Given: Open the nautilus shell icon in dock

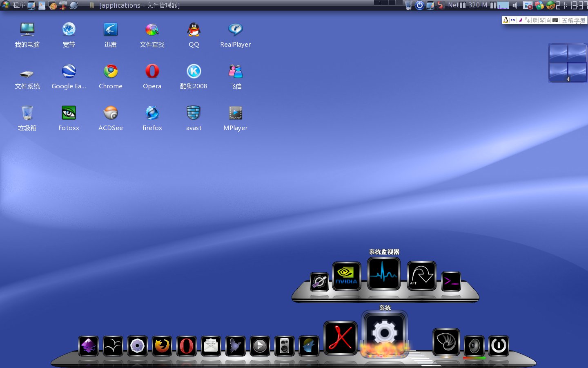Looking at the screenshot, I should point(446,342).
